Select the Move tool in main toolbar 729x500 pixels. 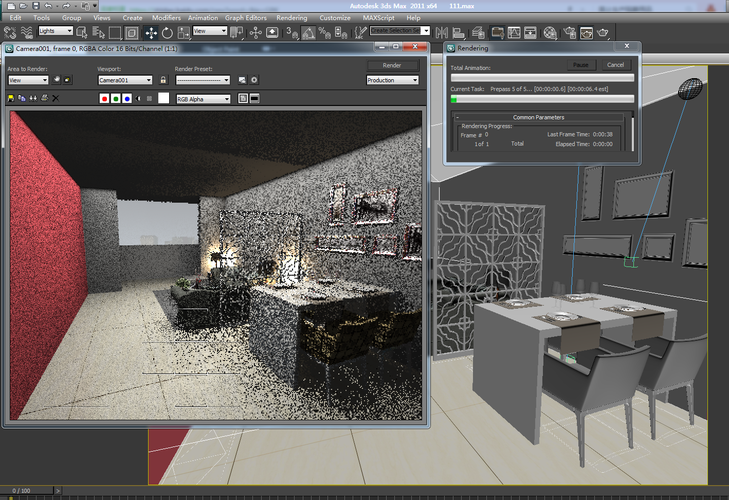coord(152,31)
